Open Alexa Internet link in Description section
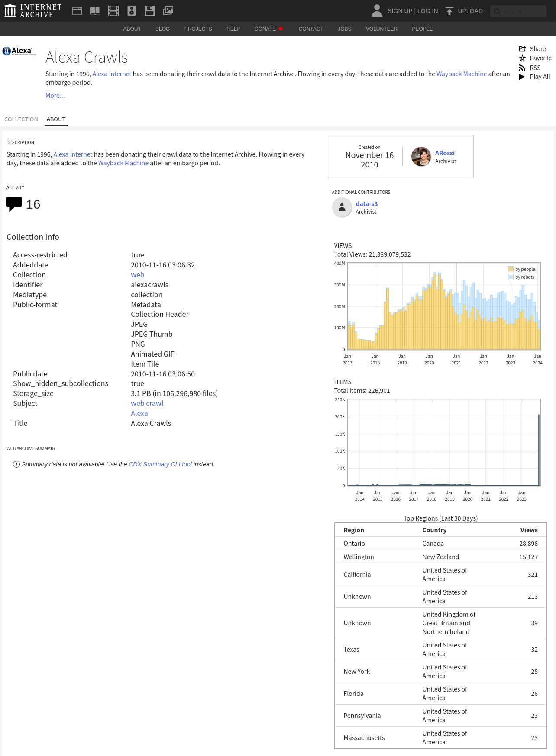 (73, 154)
